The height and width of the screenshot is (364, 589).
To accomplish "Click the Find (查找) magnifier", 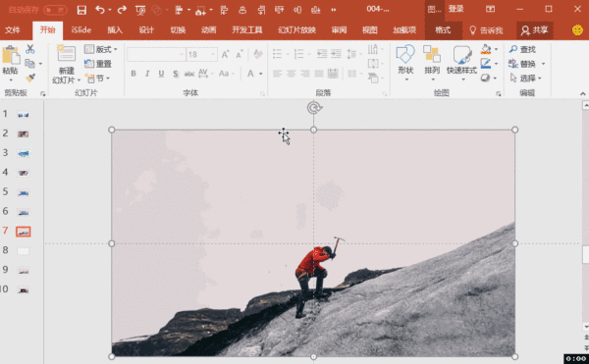I will 522,49.
